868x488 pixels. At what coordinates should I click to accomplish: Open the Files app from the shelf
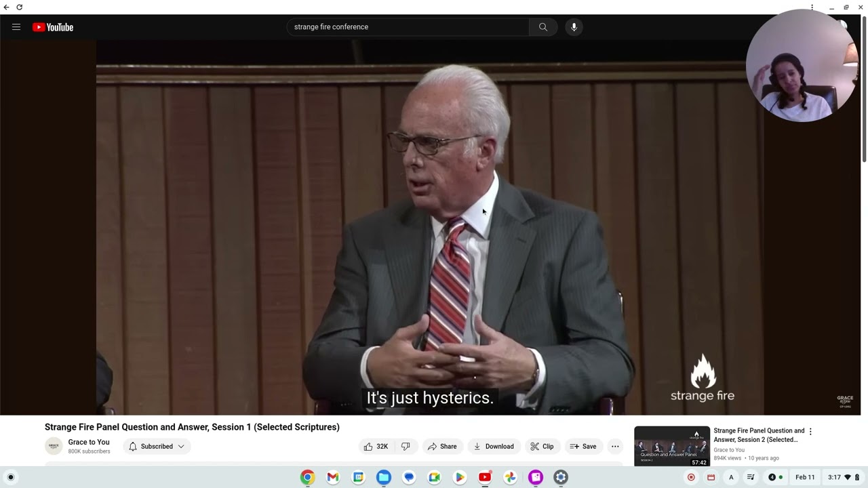click(x=384, y=477)
